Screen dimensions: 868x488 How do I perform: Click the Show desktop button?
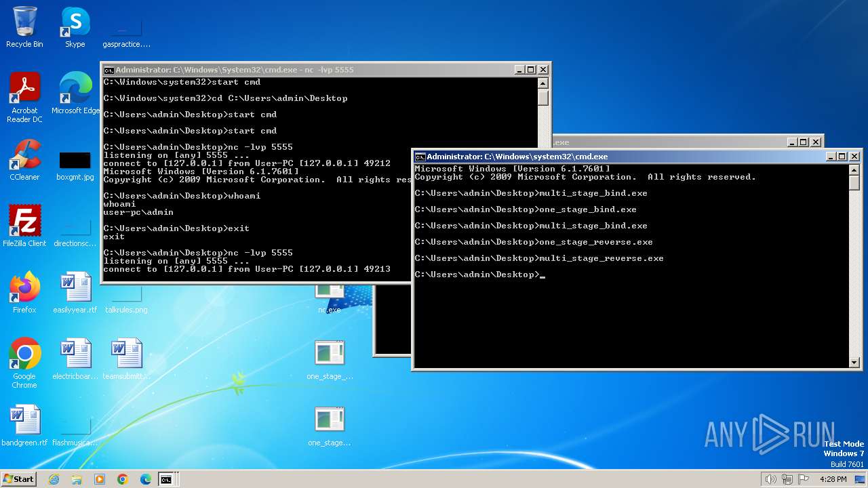click(x=861, y=479)
